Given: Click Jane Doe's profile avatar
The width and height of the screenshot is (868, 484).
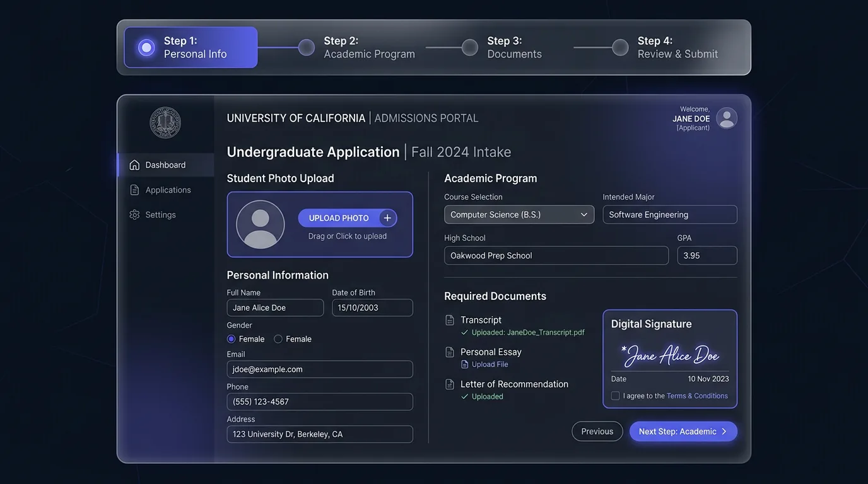Looking at the screenshot, I should [726, 118].
